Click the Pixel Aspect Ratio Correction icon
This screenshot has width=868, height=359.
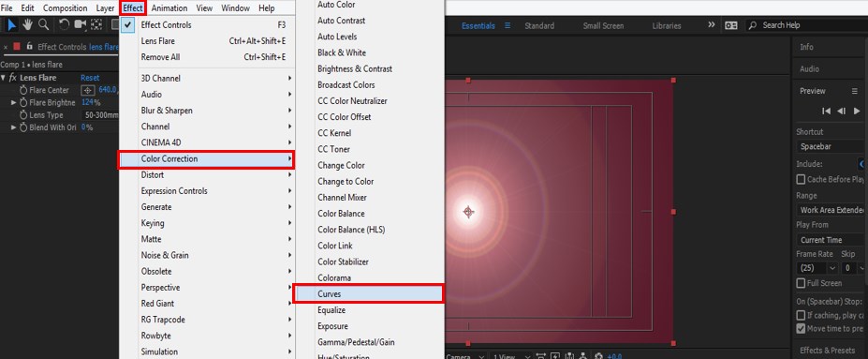click(541, 355)
